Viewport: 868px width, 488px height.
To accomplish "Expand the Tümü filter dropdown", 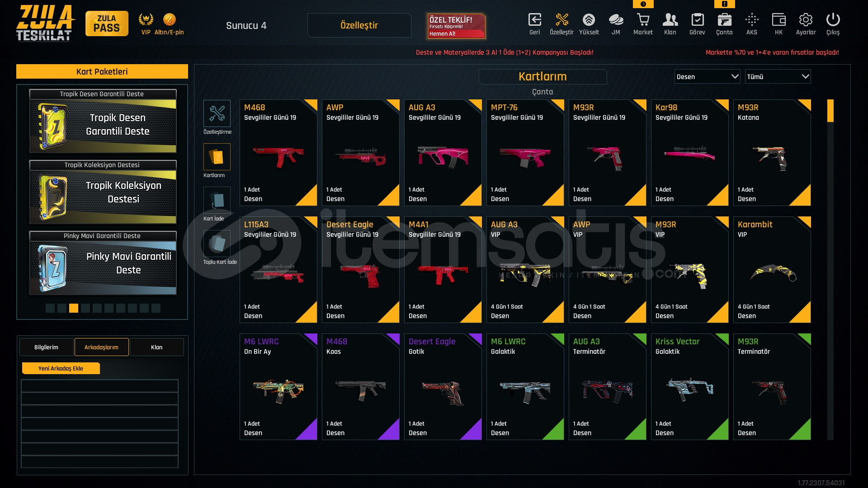I will coord(778,77).
